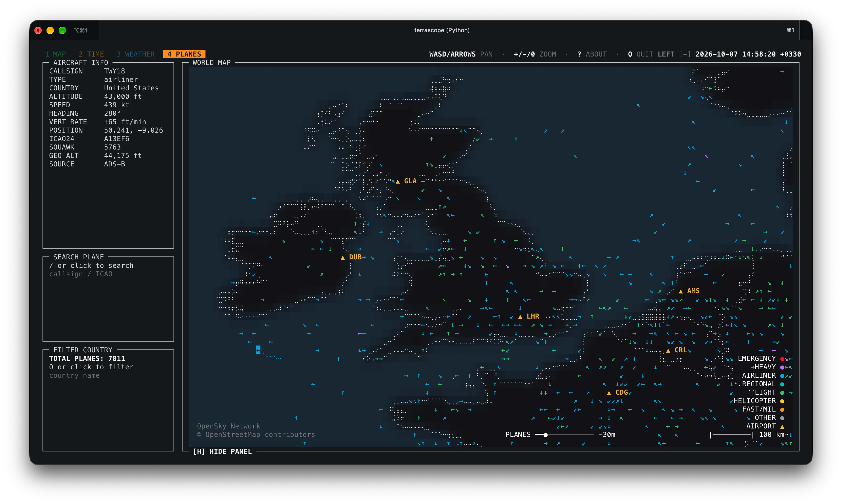
Task: Select the AMS airport triangle marker
Action: click(x=681, y=291)
